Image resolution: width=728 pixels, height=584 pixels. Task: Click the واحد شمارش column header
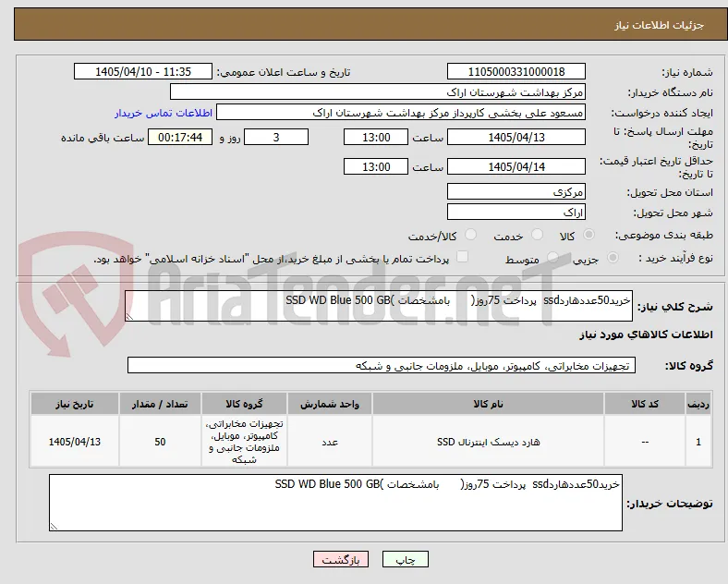[330, 404]
